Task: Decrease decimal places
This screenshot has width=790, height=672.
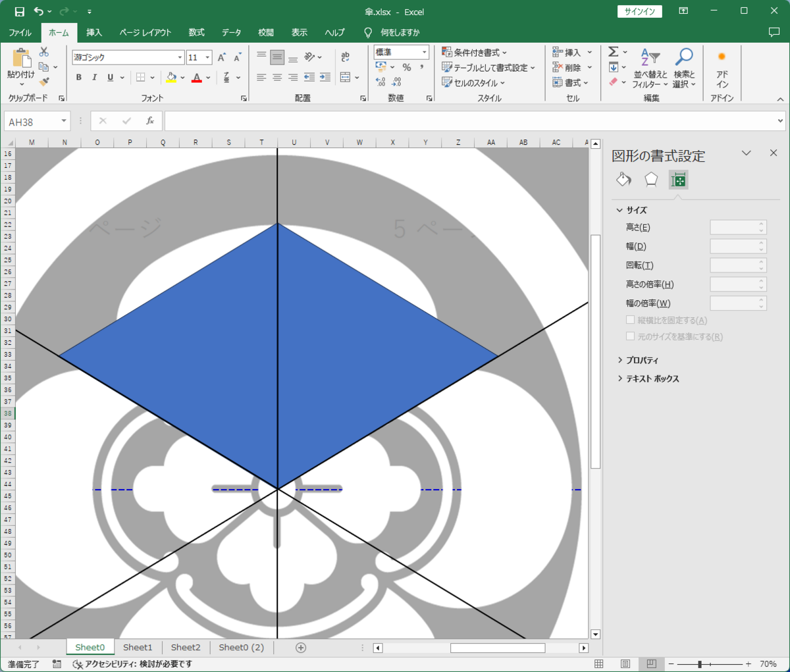Action: pyautogui.click(x=396, y=82)
